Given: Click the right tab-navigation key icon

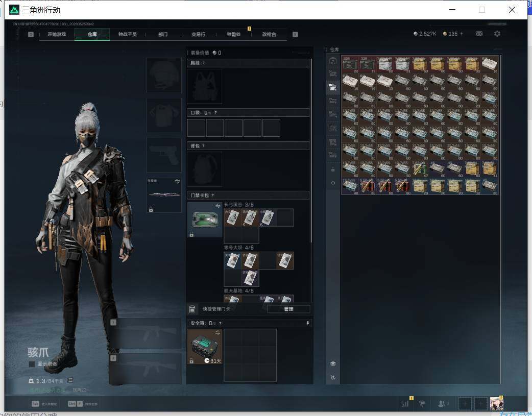Looking at the screenshot, I should click(x=295, y=34).
